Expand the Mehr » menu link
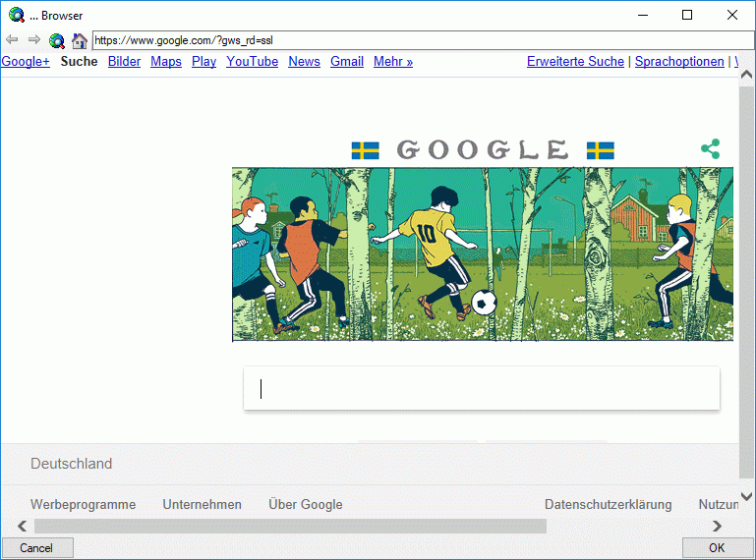Image resolution: width=756 pixels, height=560 pixels. [393, 62]
